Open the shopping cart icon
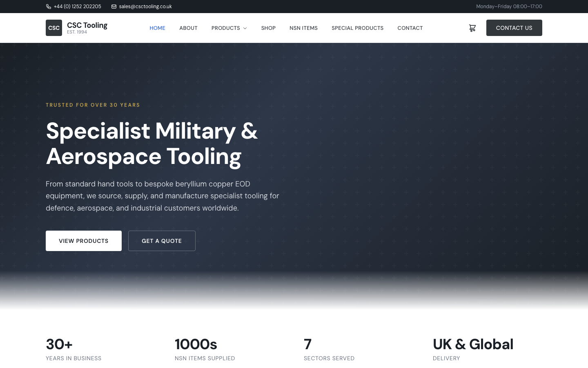The image size is (588, 368). point(472,28)
